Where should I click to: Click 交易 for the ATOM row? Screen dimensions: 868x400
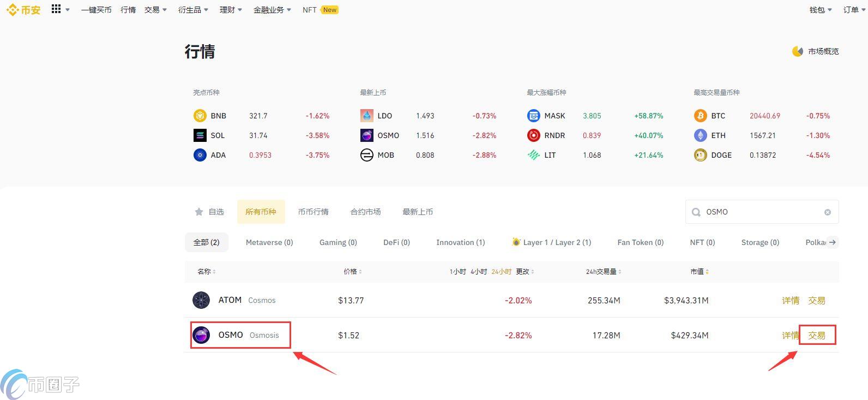coord(817,301)
